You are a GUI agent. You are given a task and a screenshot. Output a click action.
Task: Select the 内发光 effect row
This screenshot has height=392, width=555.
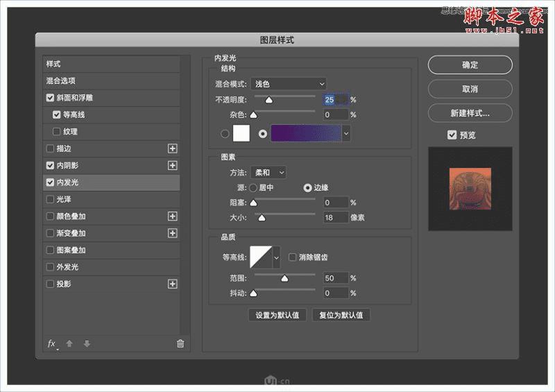[x=112, y=182]
